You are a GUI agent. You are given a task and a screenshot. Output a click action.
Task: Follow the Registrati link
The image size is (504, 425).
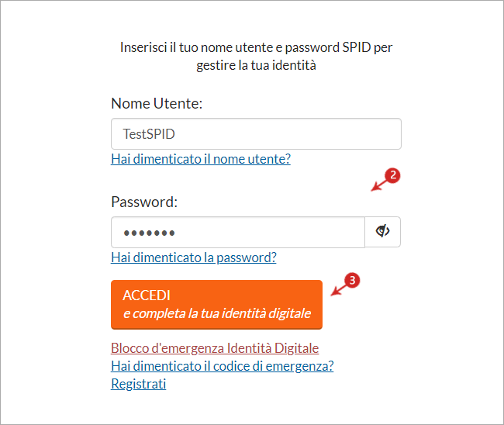point(139,384)
